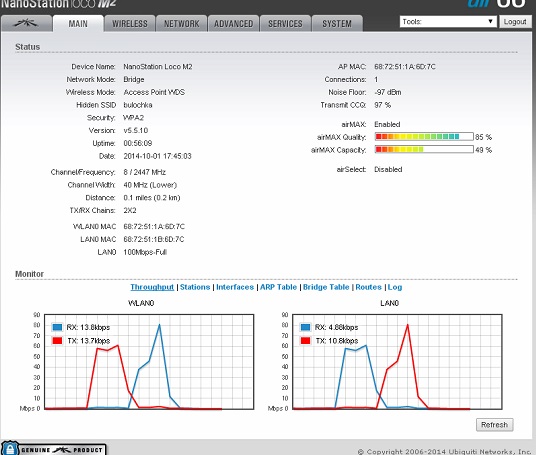Click the WLAN0 throughput graph
The width and height of the screenshot is (536, 455).
click(x=149, y=362)
